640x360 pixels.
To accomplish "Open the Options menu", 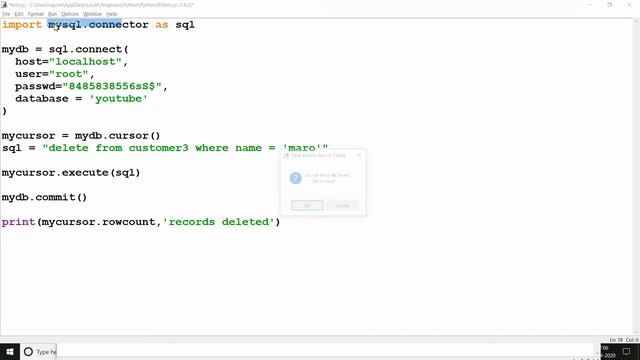I will tap(70, 14).
